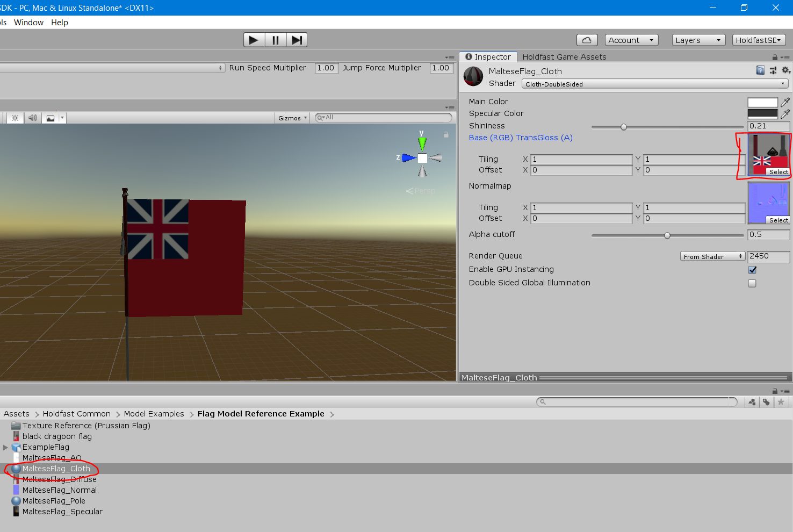Viewport: 793px width, 532px height.
Task: Open the Window menu
Action: click(28, 23)
